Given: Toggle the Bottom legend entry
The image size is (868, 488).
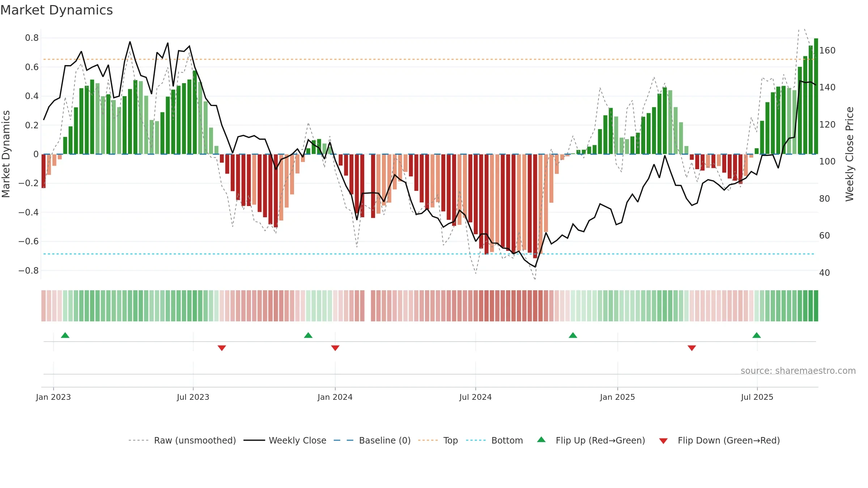Looking at the screenshot, I should (494, 440).
